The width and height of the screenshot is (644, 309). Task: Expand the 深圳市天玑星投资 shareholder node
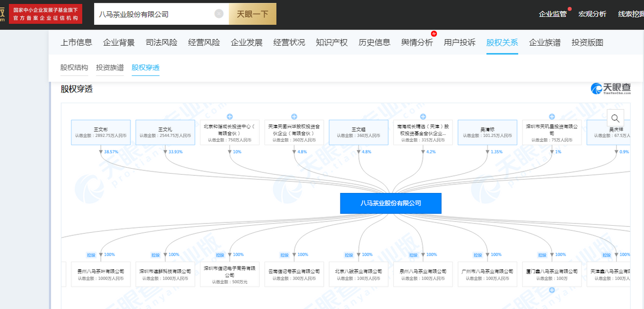(x=552, y=116)
